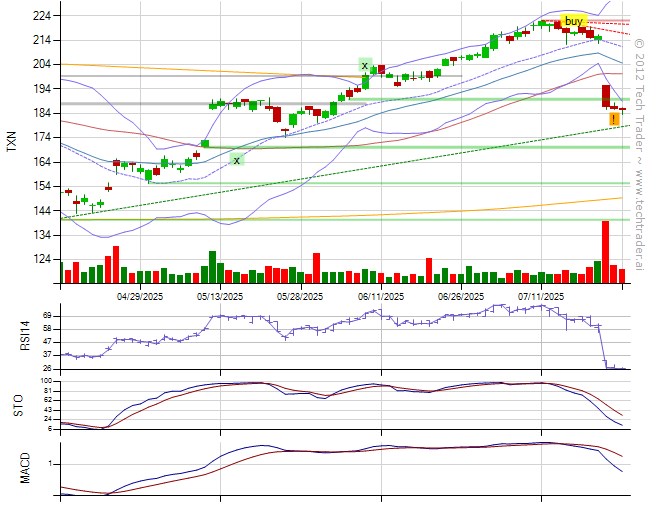Click the RSI14 axis value 26

pyautogui.click(x=46, y=368)
